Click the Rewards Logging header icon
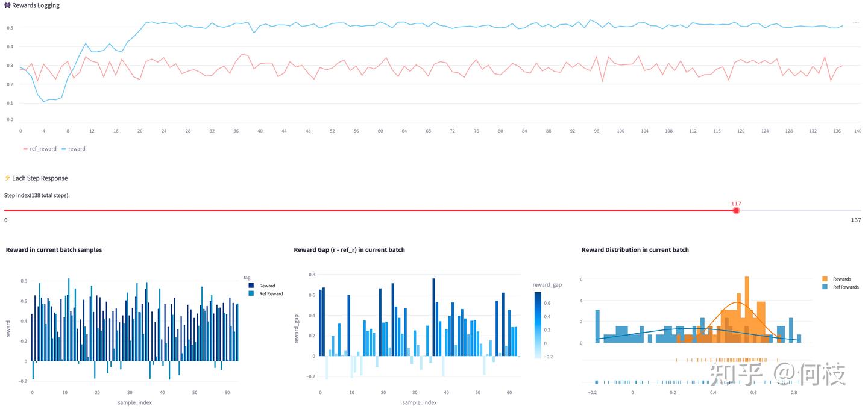The width and height of the screenshot is (868, 409). [7, 5]
